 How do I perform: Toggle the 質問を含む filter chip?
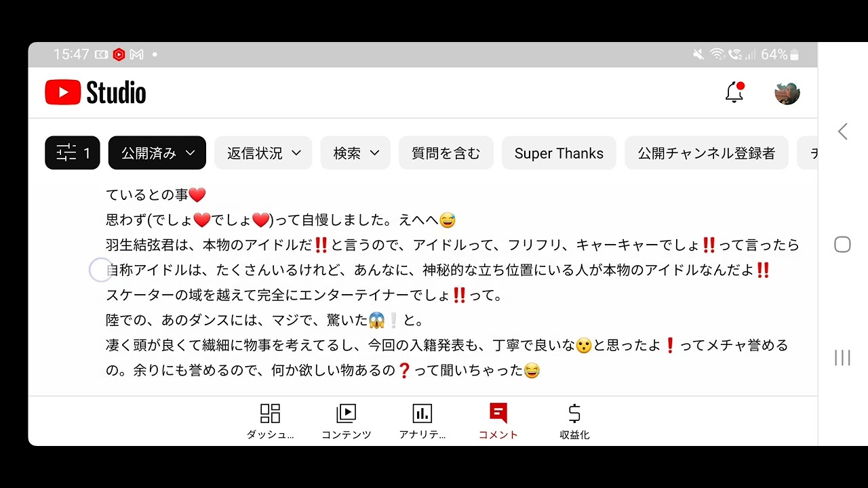(x=446, y=153)
